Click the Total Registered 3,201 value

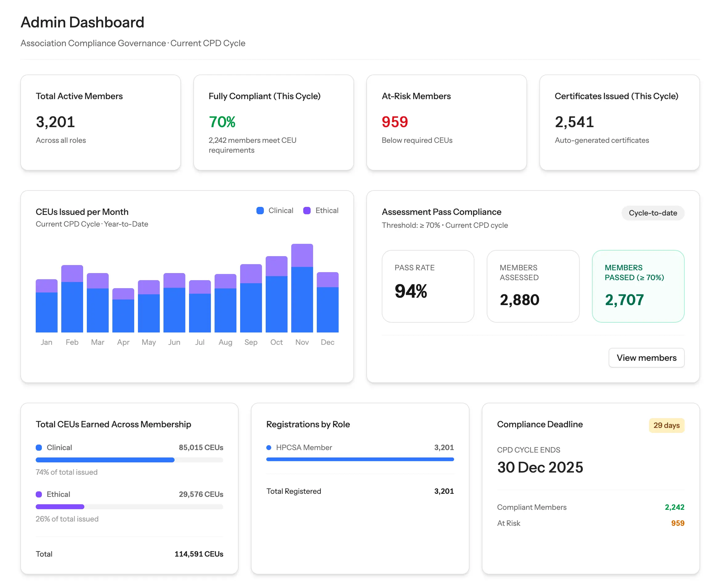(444, 491)
